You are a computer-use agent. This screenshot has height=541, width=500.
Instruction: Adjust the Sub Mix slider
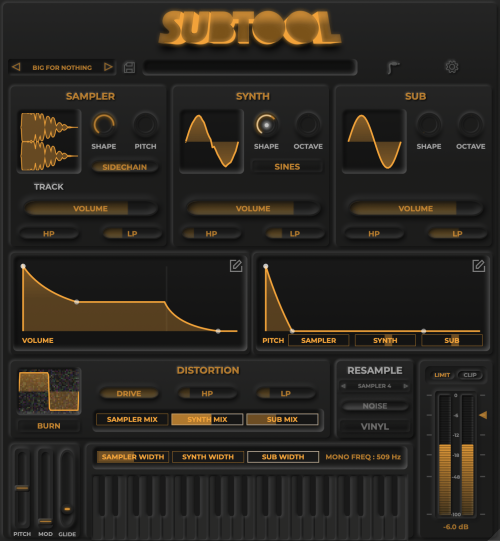(282, 419)
